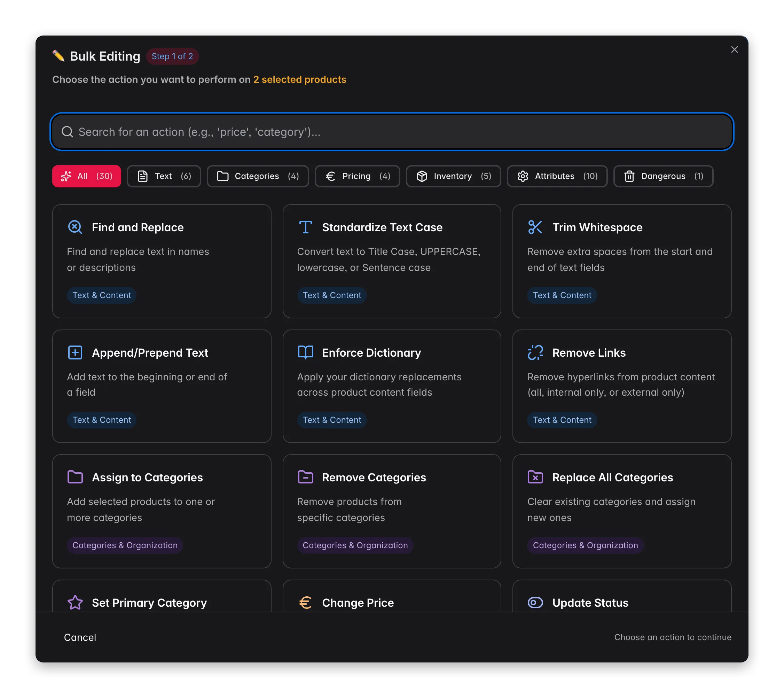Click the search magnifier icon in the search bar
Viewport: 784px width, 698px height.
68,132
